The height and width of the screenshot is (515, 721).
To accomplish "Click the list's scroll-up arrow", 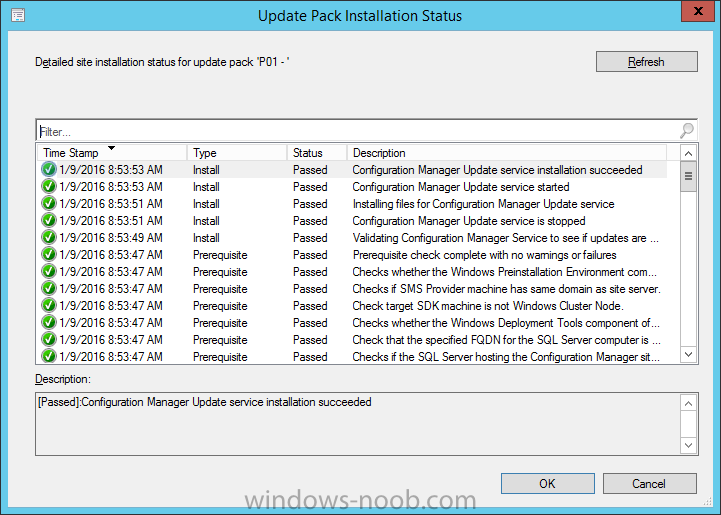I will pyautogui.click(x=688, y=153).
